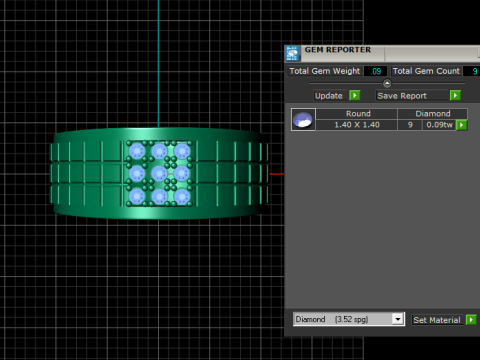
Task: Click the Total Gem Weight value .09
Action: 376,71
